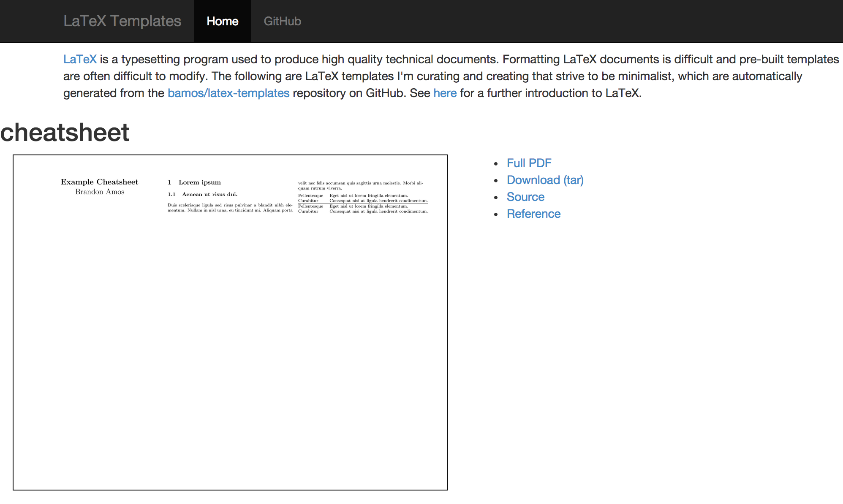
Task: Switch to the Home tab
Action: [222, 21]
